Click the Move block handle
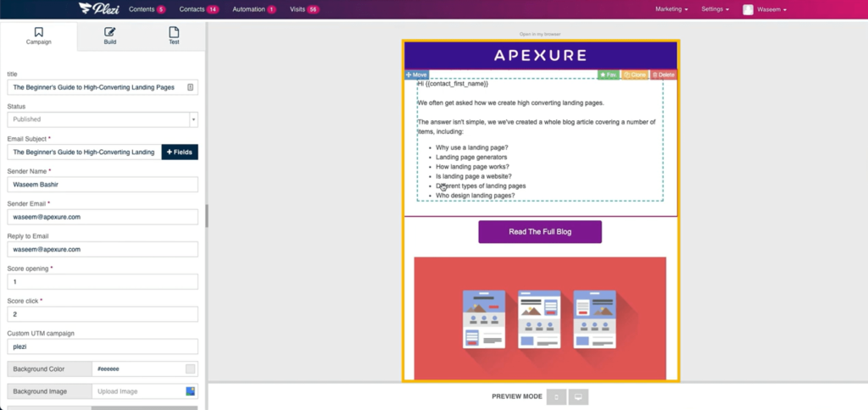This screenshot has height=410, width=868. click(x=416, y=75)
